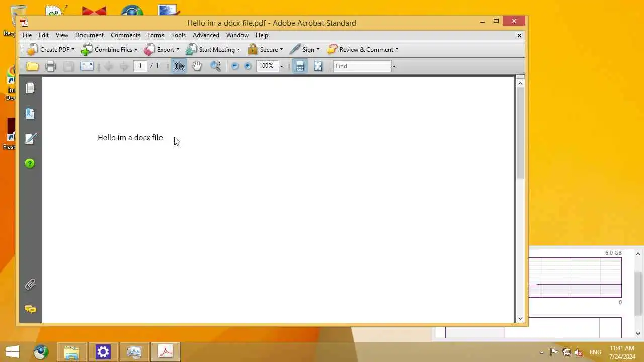644x362 pixels.
Task: Click ENG language indicator in tray
Action: (595, 352)
